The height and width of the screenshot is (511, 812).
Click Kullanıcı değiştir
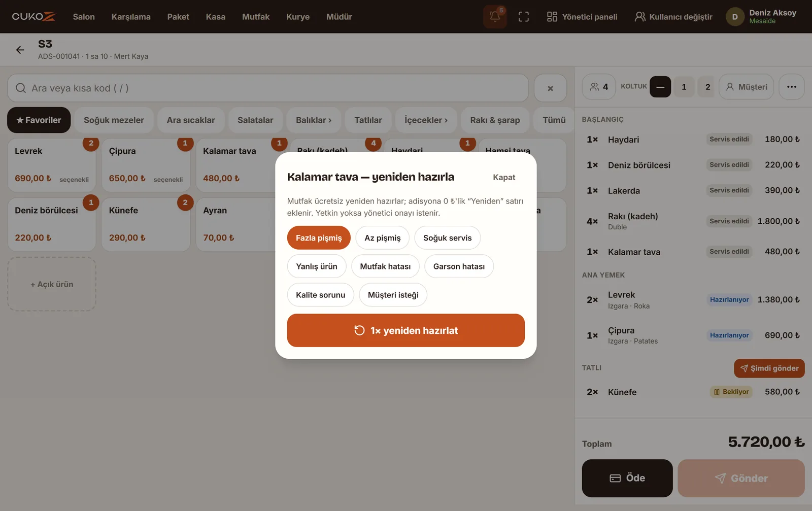(x=673, y=17)
